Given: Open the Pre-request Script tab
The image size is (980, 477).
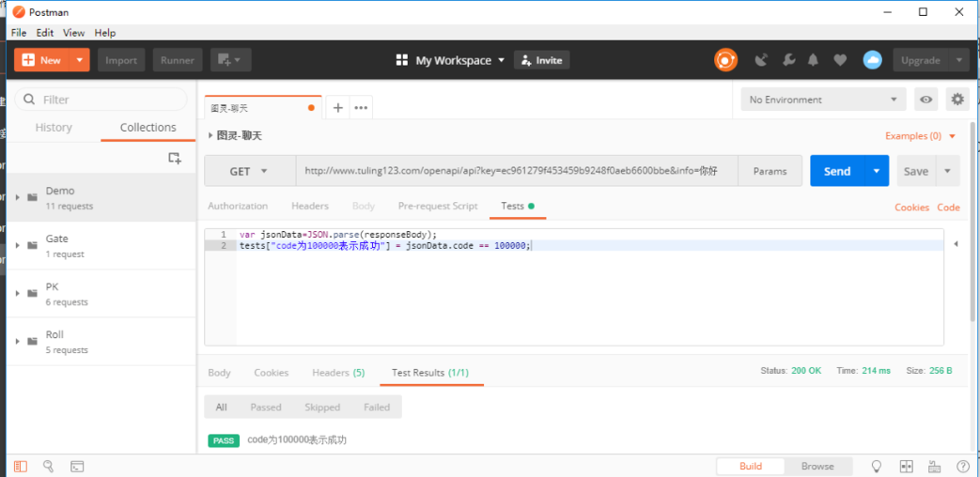Looking at the screenshot, I should coord(438,206).
